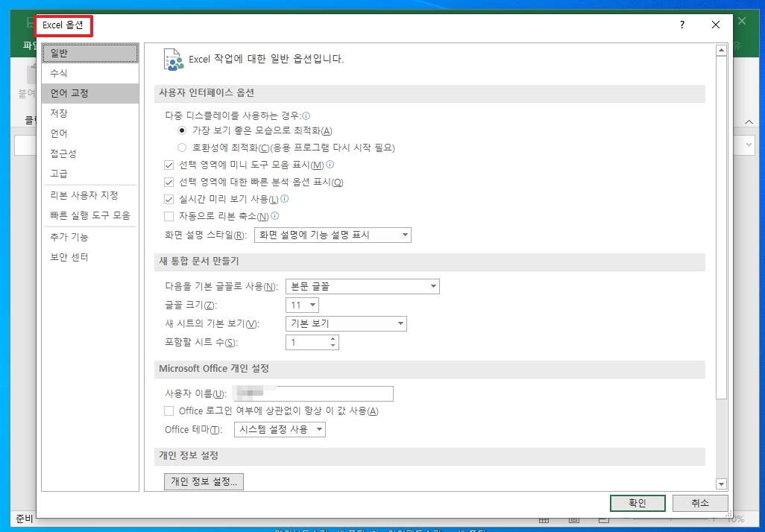Toggle 선택 영역에 미니 도구 모음 표시 checkbox
The width and height of the screenshot is (765, 532).
point(169,165)
